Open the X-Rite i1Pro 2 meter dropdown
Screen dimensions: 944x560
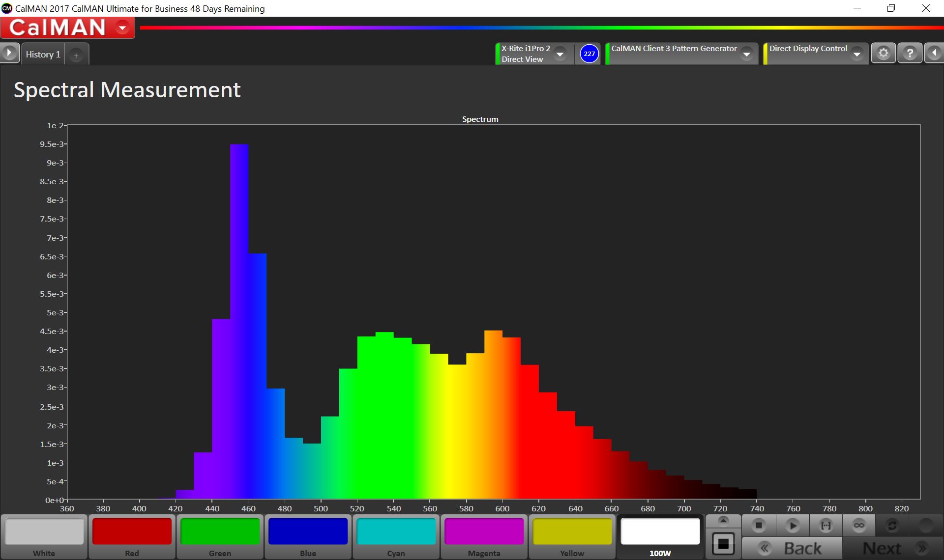click(560, 54)
